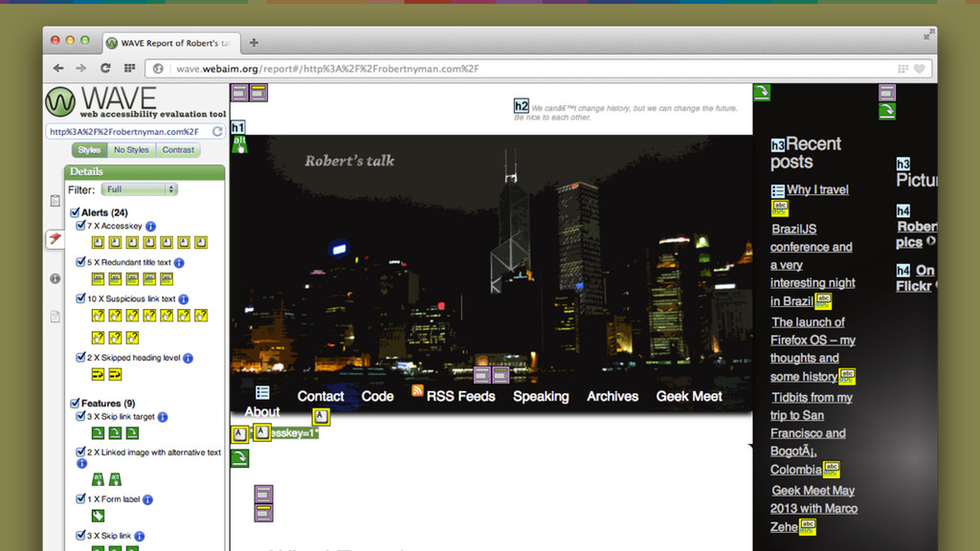Click first Suspicious link text icon
980x551 pixels.
tap(99, 316)
